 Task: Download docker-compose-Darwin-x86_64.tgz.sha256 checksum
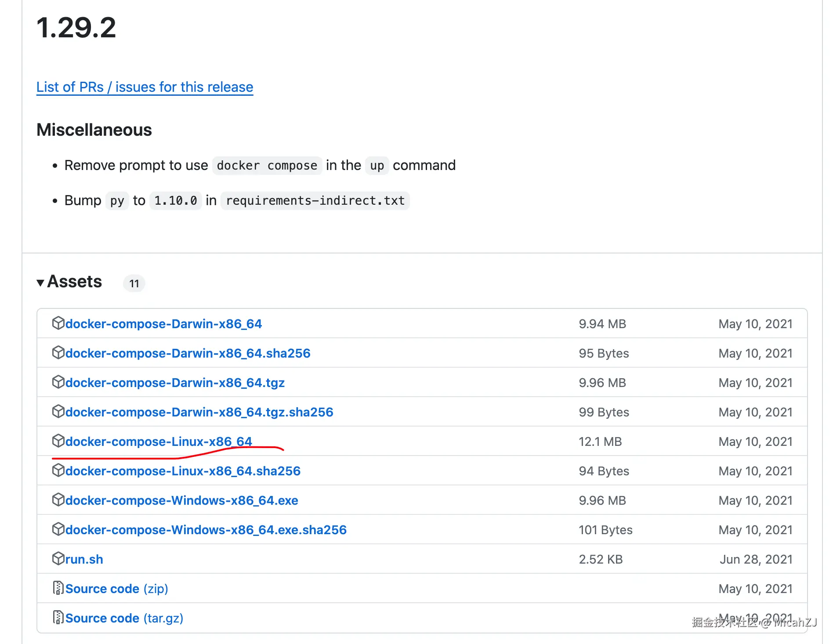(199, 412)
